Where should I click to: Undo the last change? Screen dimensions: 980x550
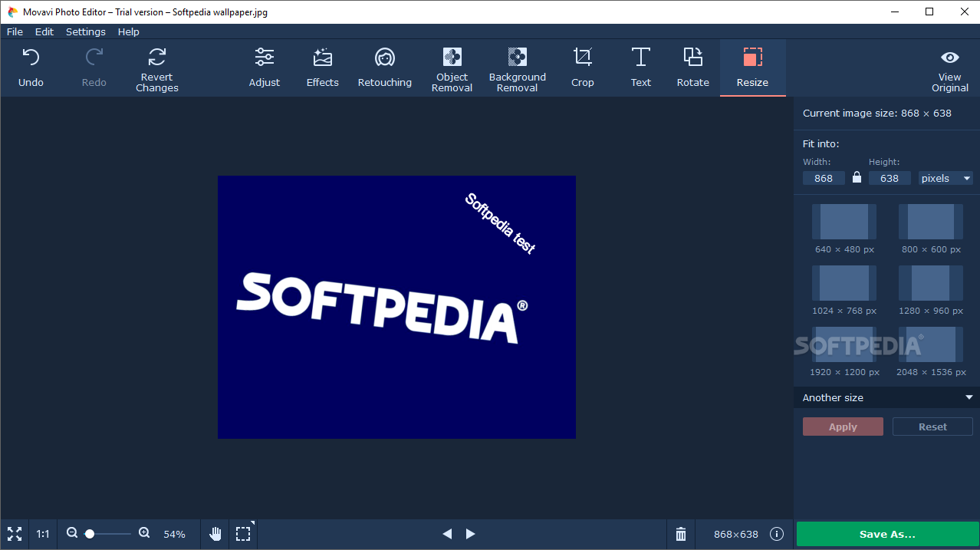[x=31, y=68]
